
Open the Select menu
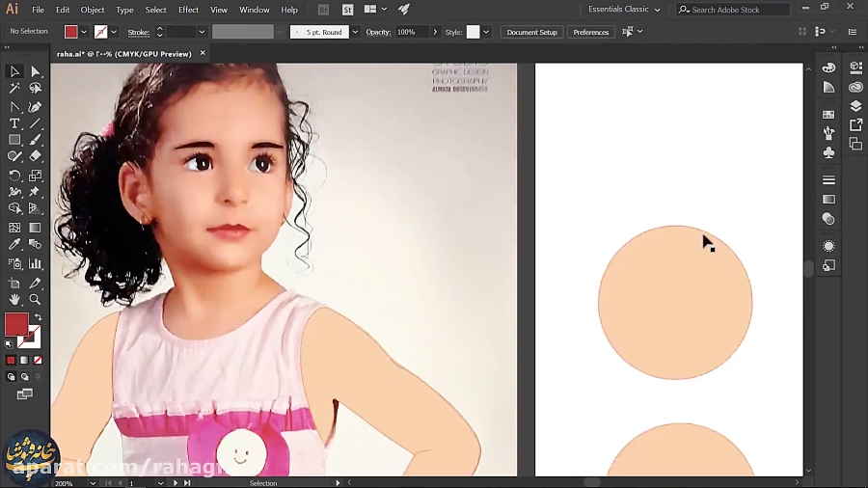155,10
